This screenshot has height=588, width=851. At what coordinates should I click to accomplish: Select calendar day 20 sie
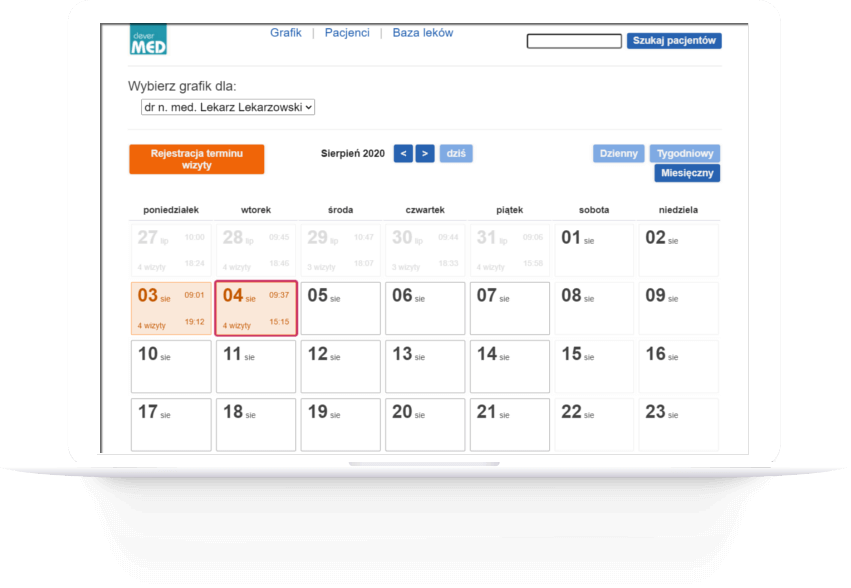[x=425, y=425]
